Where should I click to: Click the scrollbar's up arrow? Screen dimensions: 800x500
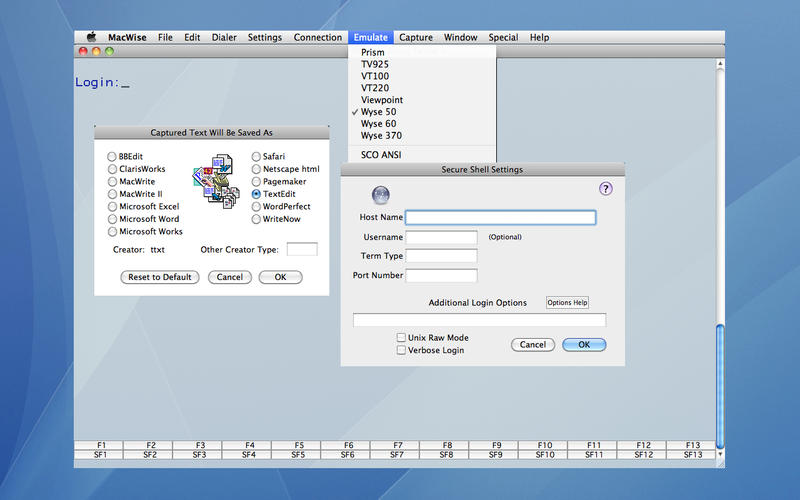click(720, 64)
